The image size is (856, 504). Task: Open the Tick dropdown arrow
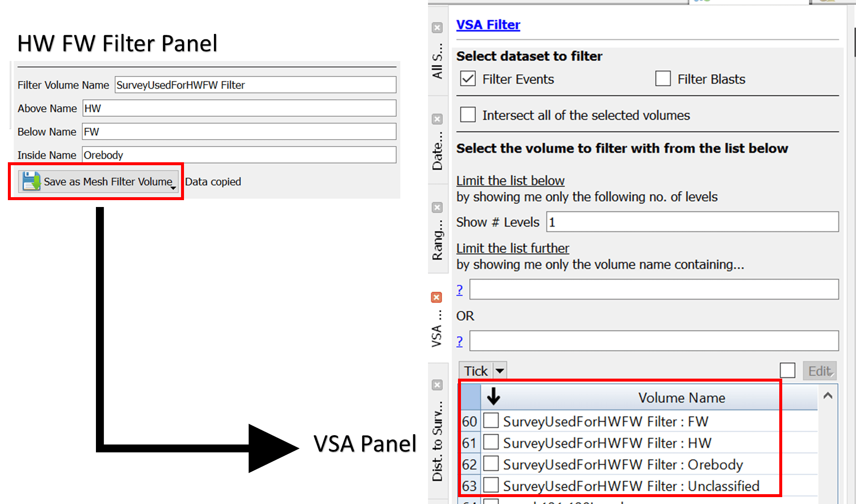500,371
